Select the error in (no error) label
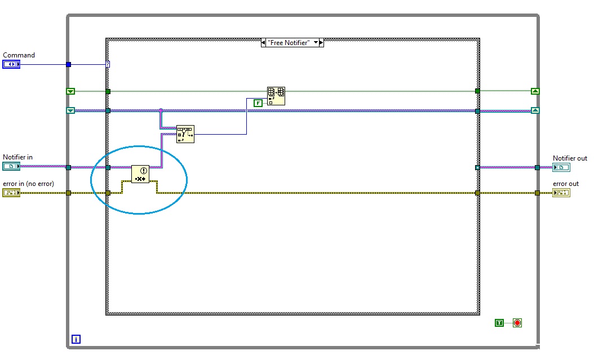The width and height of the screenshot is (594, 364). click(28, 184)
